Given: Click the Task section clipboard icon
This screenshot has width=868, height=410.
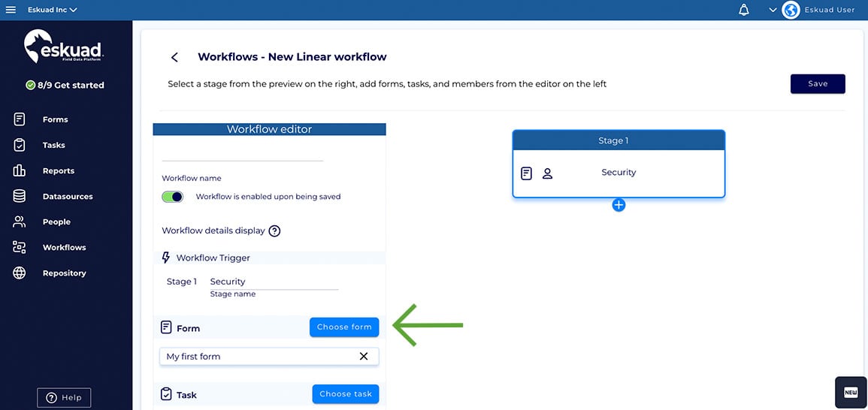Looking at the screenshot, I should coord(166,394).
